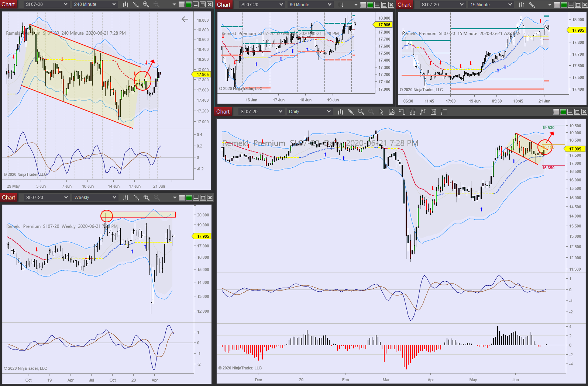The height and width of the screenshot is (386, 588).
Task: Zoom in on the Weekly chart
Action: 147,198
